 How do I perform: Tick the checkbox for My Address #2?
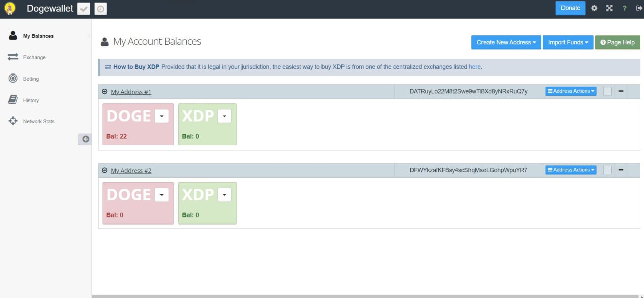click(607, 170)
